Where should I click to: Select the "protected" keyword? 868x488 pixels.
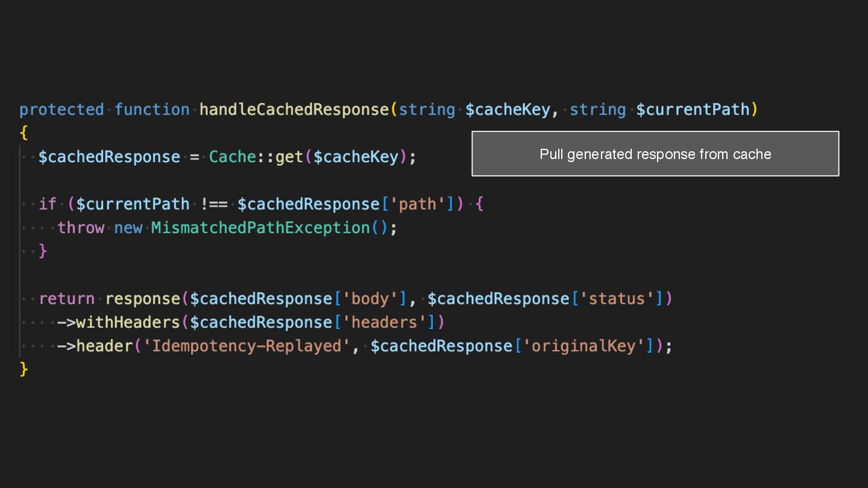coord(61,110)
